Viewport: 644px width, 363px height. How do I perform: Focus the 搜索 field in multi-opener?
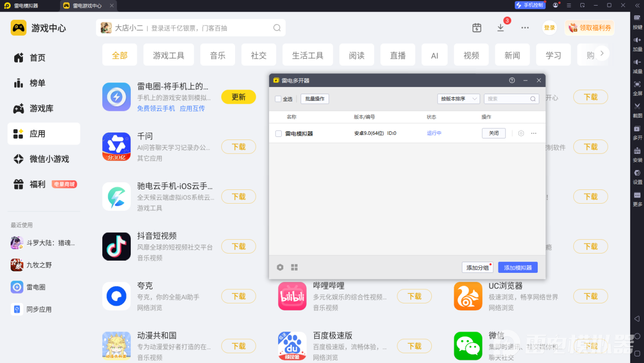click(511, 99)
